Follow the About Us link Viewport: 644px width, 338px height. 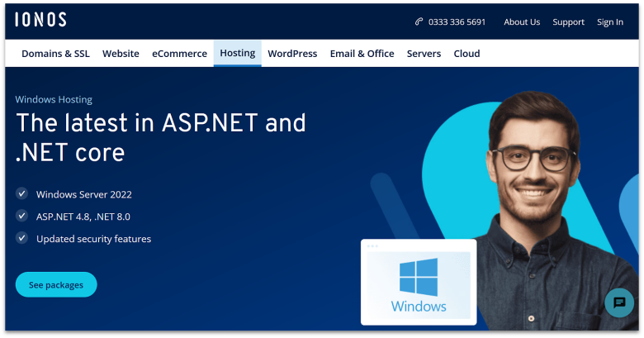[522, 22]
